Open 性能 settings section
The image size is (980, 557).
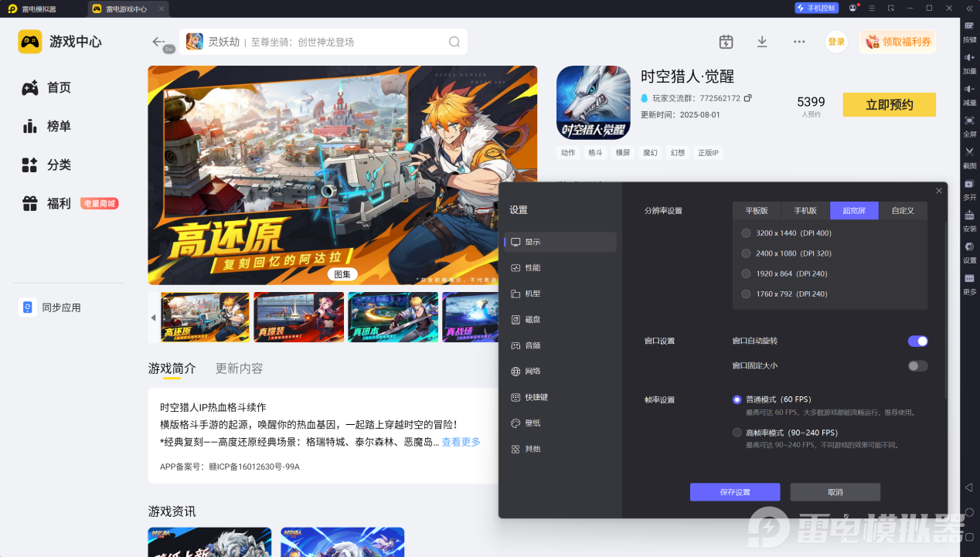coord(560,267)
